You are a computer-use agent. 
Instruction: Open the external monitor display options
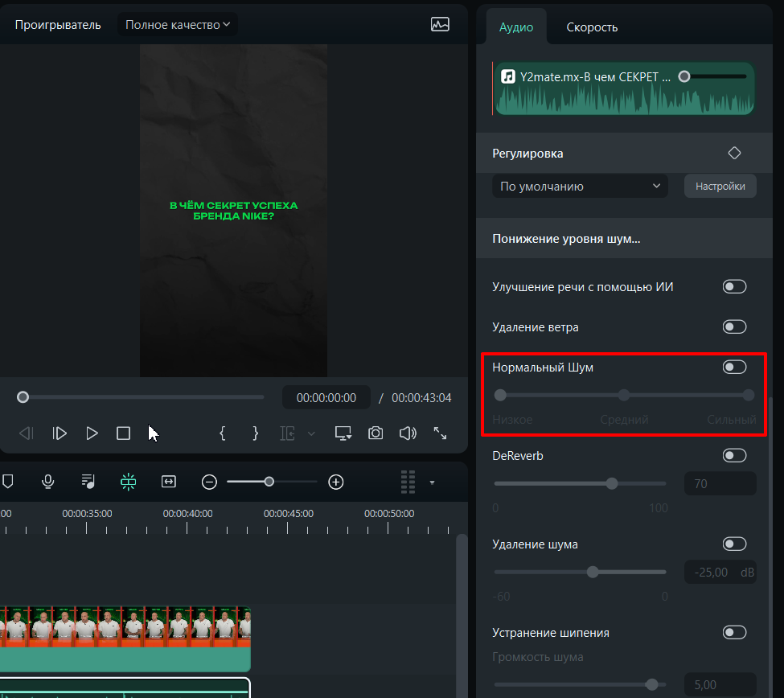tap(343, 433)
